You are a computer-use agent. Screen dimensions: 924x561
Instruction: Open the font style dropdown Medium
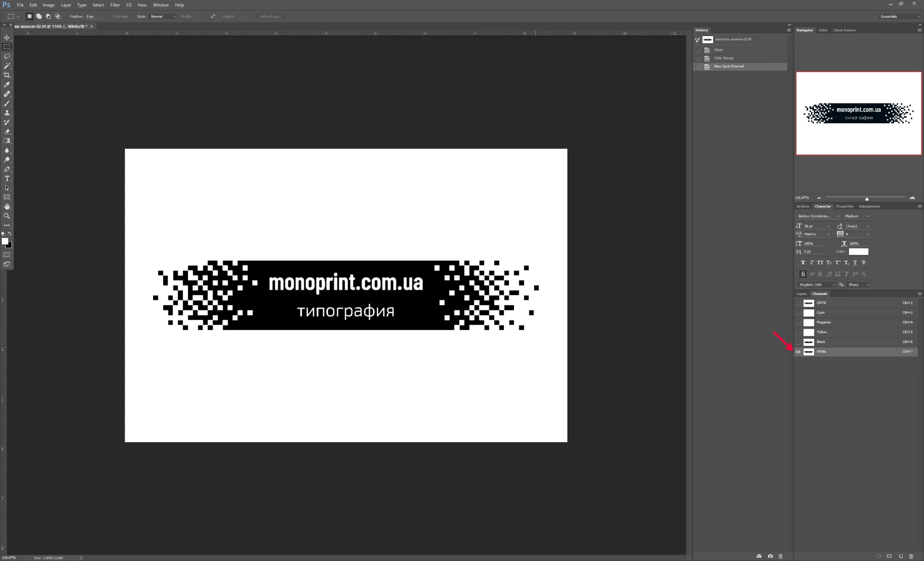click(x=857, y=216)
